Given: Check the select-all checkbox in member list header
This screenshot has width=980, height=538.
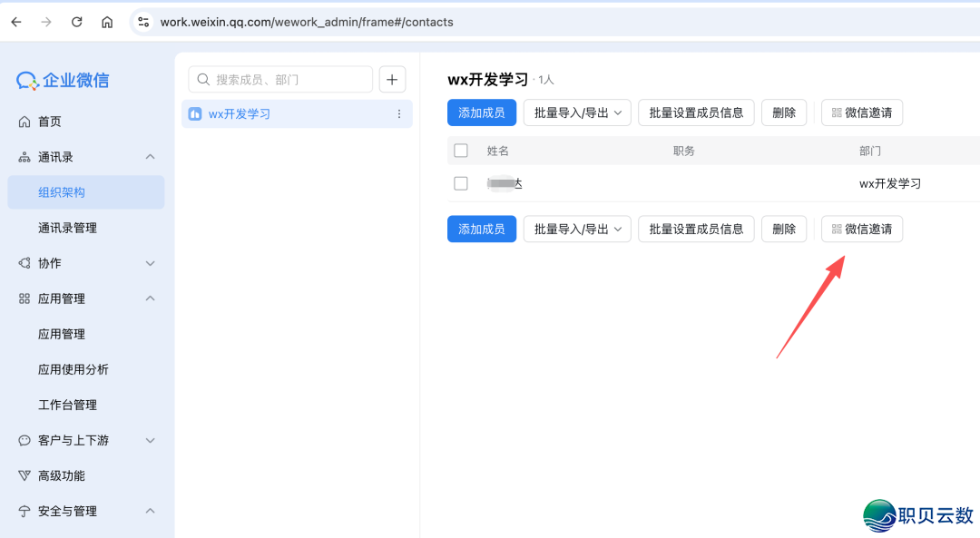Looking at the screenshot, I should [x=460, y=151].
